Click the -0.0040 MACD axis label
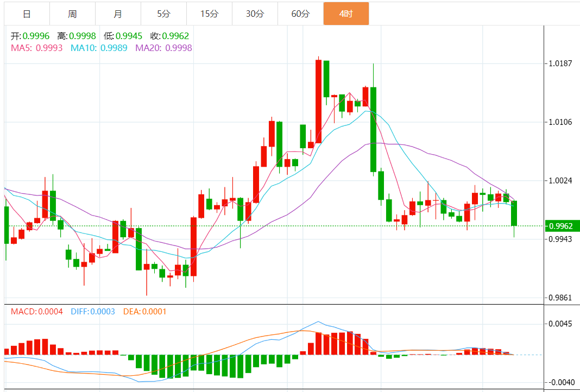 click(x=561, y=382)
